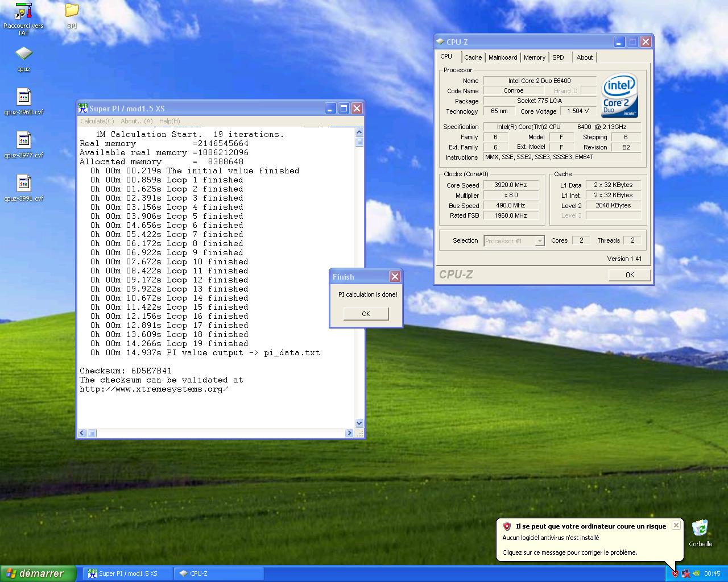
Task: Click the http://www.xtremesystems.org/ text line
Action: [154, 389]
